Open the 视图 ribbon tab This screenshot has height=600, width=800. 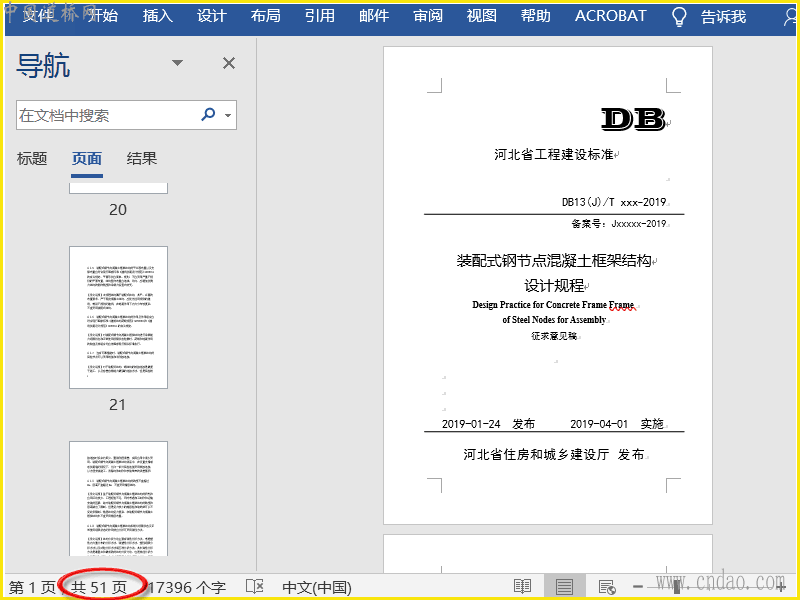482,16
